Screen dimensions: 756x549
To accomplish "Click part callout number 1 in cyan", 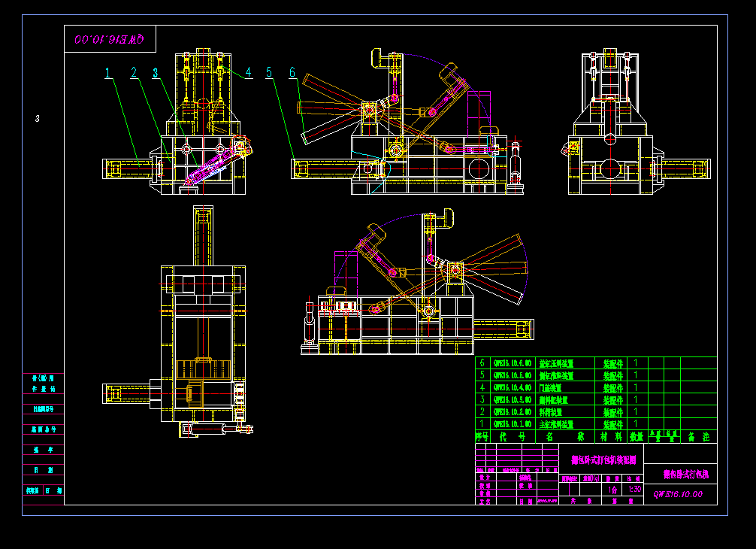I will [x=108, y=73].
